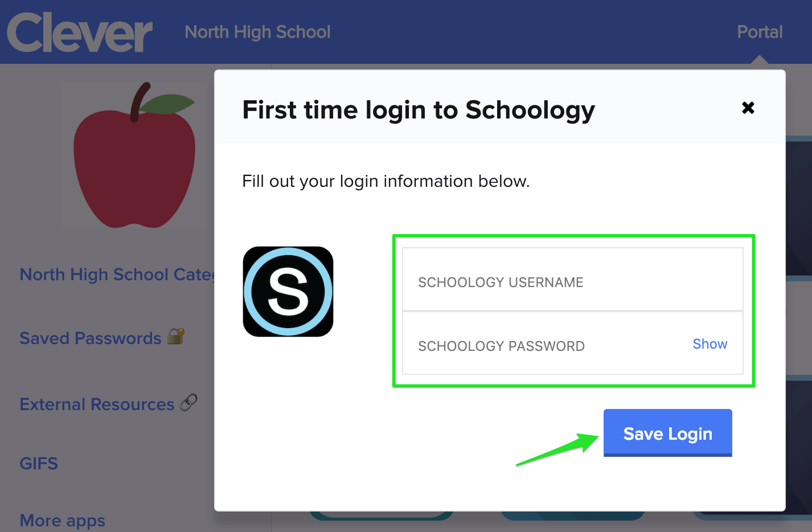Open the External Resources link

click(x=97, y=404)
